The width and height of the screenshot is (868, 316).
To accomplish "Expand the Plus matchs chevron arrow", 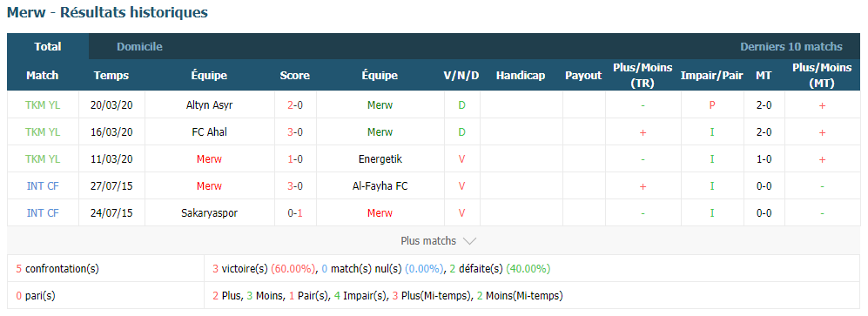I will point(469,241).
